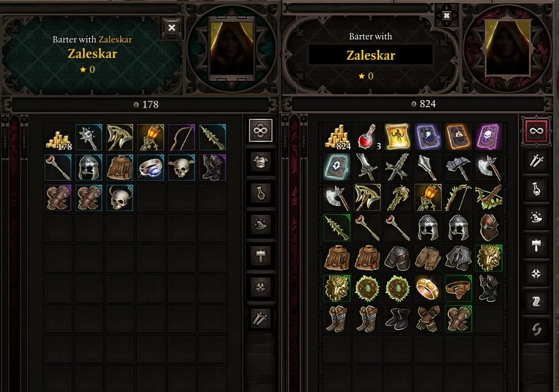Select the red health potion stack

pyautogui.click(x=367, y=136)
